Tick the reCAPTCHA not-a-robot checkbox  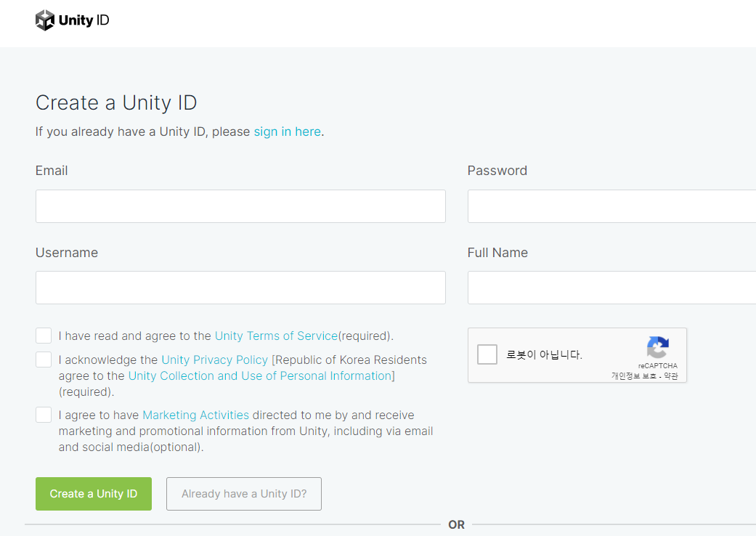(487, 354)
